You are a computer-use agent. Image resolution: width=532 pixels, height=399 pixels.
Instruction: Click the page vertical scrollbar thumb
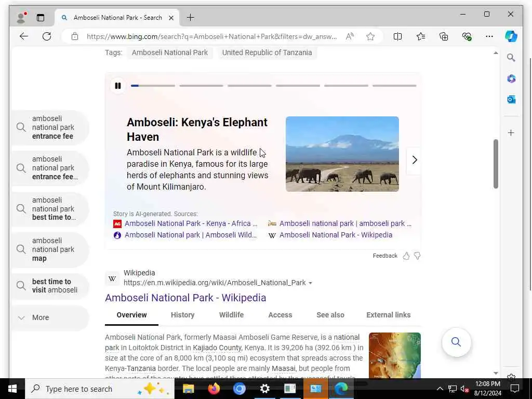pos(496,164)
